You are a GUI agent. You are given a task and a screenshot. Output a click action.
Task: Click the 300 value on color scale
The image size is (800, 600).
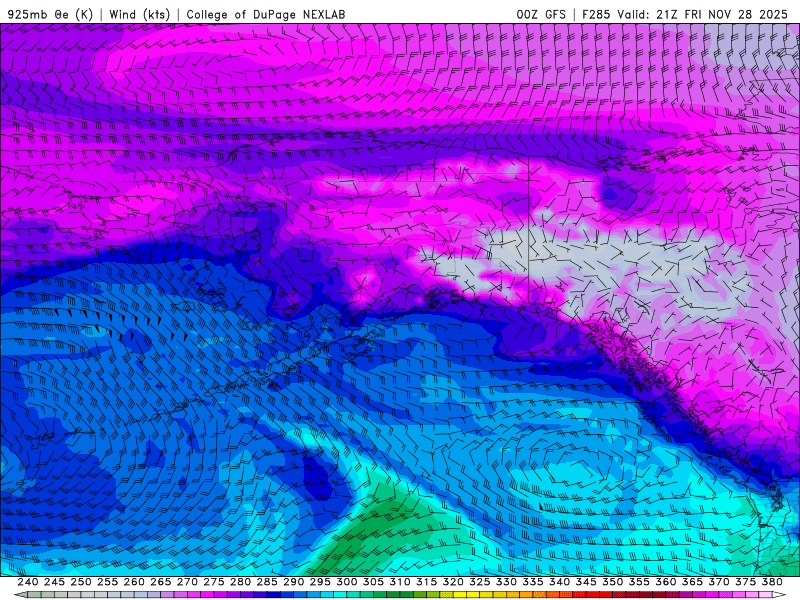pyautogui.click(x=346, y=582)
